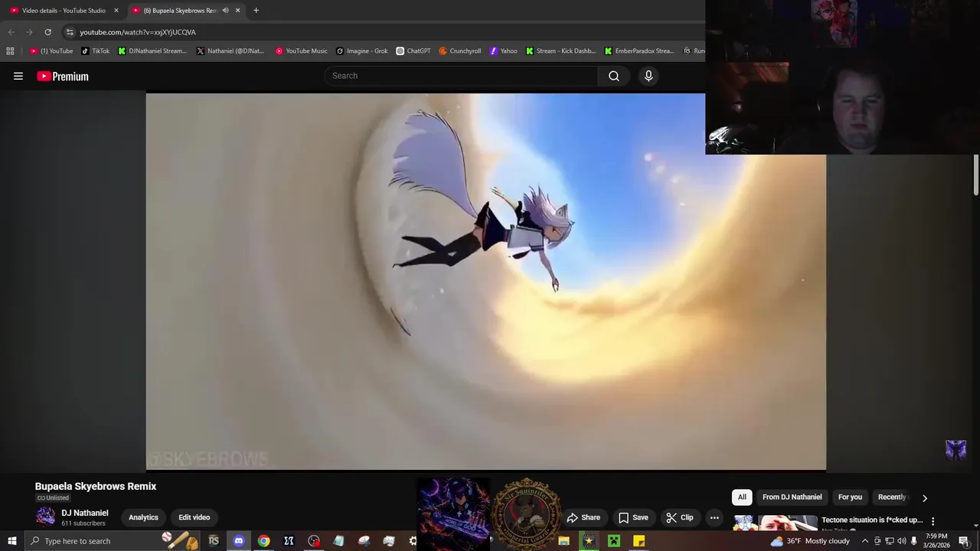Click the page vertical scrollbar
Viewport: 980px width, 551px height.
(976, 174)
